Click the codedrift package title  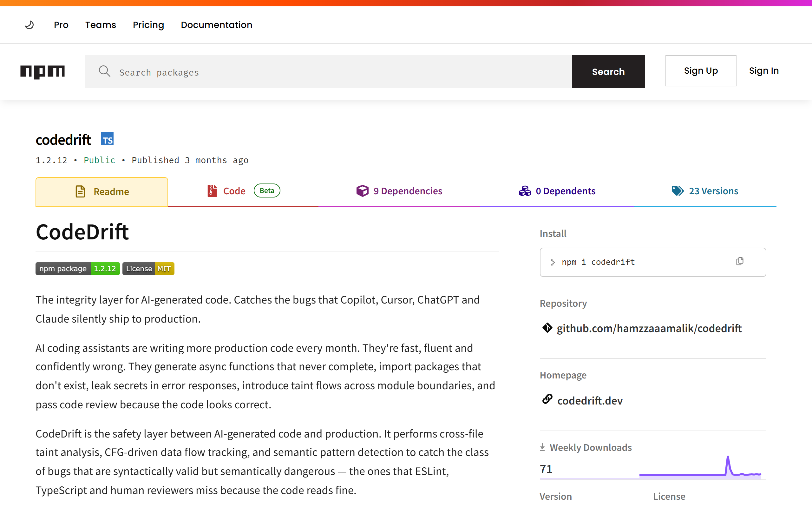click(x=63, y=139)
